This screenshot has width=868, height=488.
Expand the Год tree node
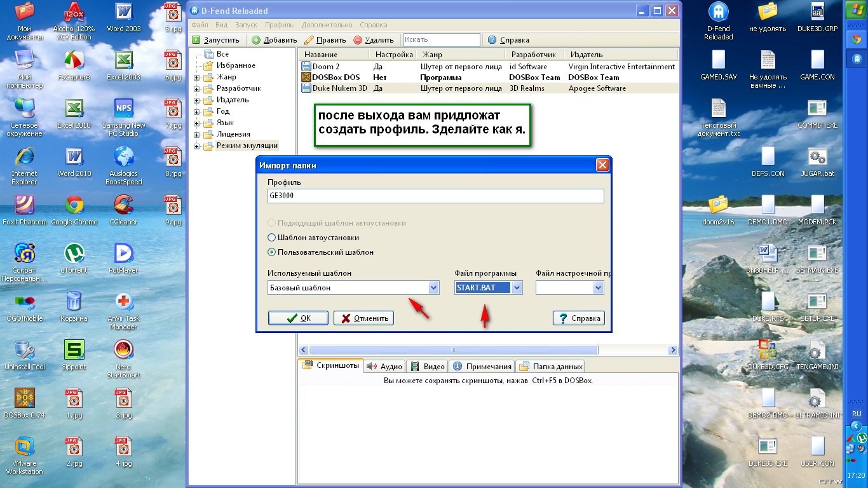pos(197,112)
